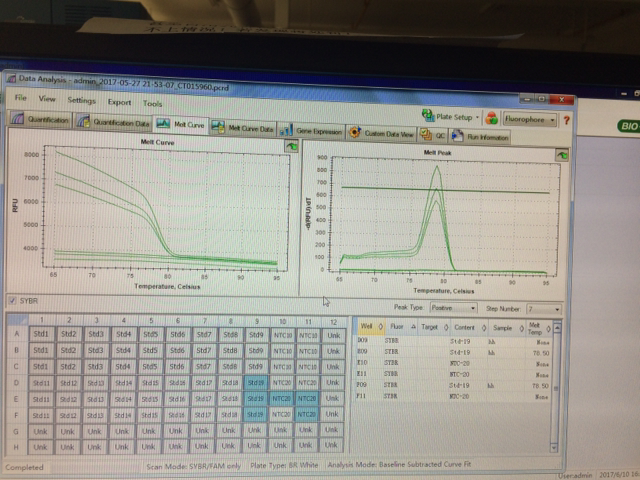Click the Melt Curve tab icon

163,124
